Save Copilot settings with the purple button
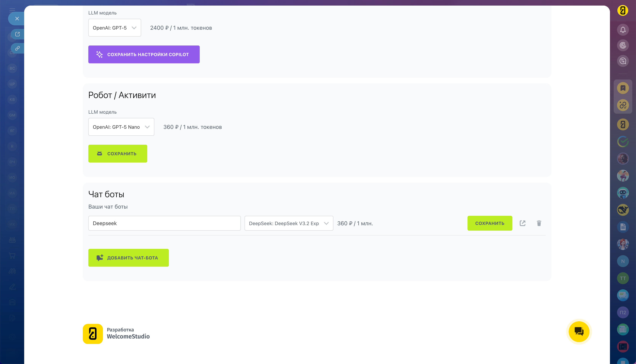The image size is (636, 364). [x=144, y=54]
